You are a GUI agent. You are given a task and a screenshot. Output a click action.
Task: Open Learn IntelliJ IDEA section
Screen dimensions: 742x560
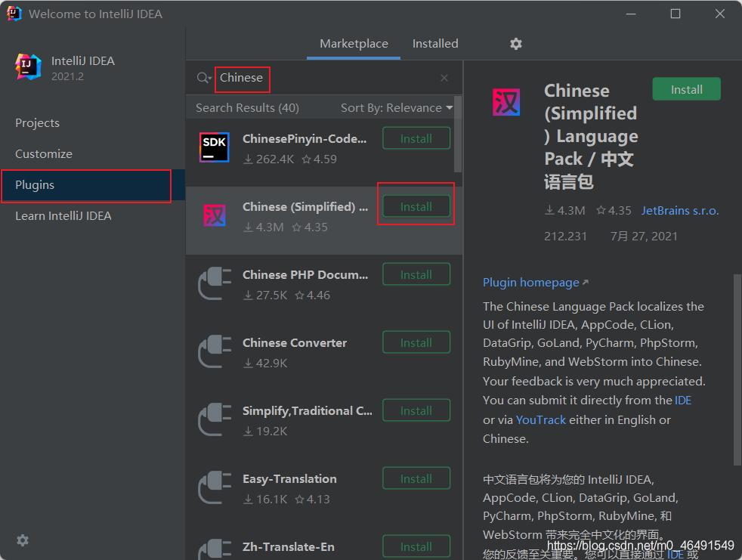click(x=63, y=216)
